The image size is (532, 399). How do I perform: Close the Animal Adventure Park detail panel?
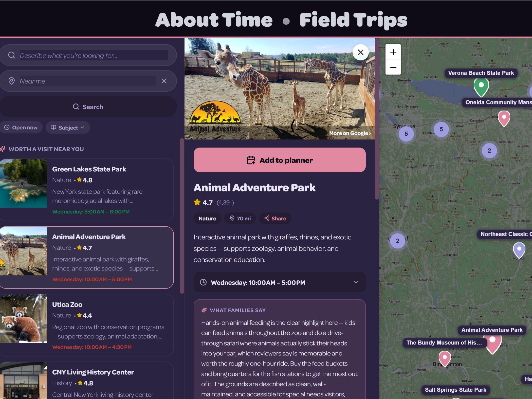pos(360,52)
